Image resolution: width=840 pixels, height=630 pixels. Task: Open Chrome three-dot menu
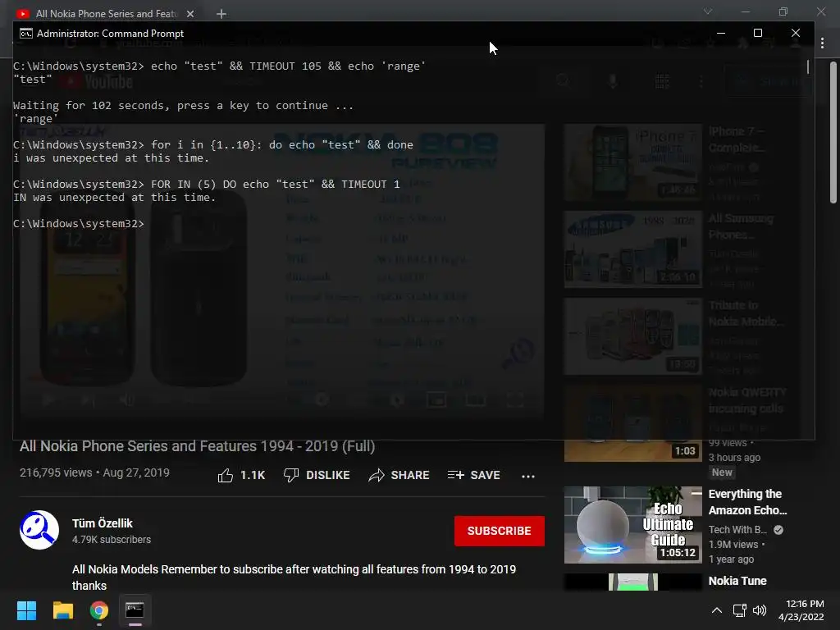point(822,43)
